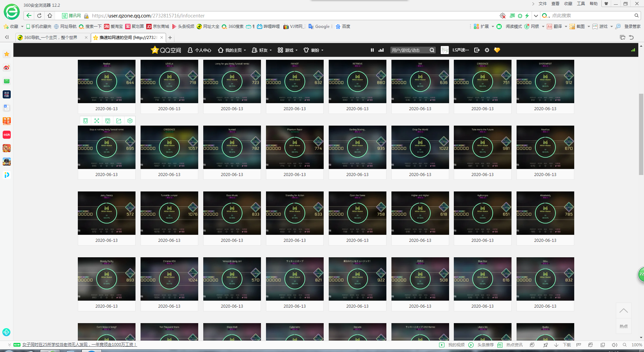
Task: Toggle 阅读模式 reading mode
Action: pos(509,27)
